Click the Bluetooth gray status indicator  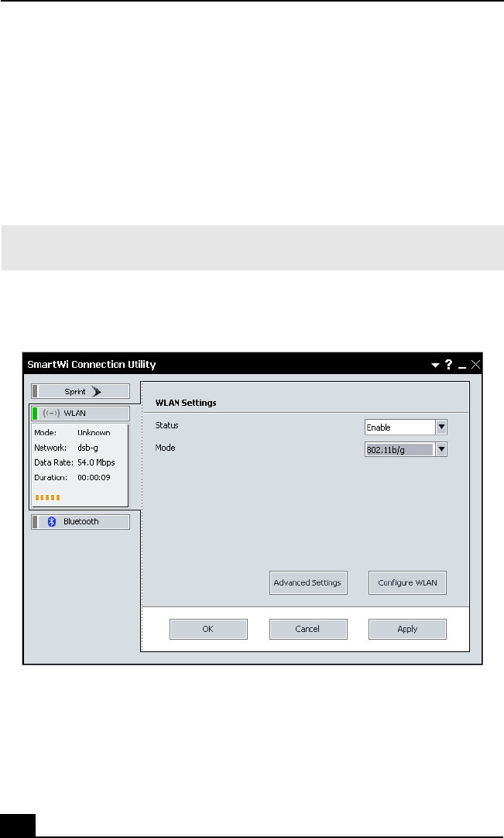coord(36,521)
